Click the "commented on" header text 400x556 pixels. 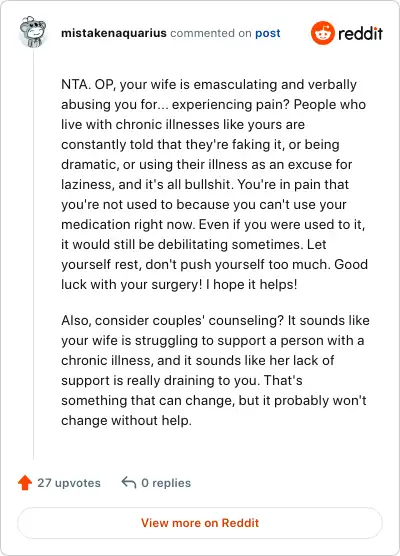pyautogui.click(x=211, y=33)
